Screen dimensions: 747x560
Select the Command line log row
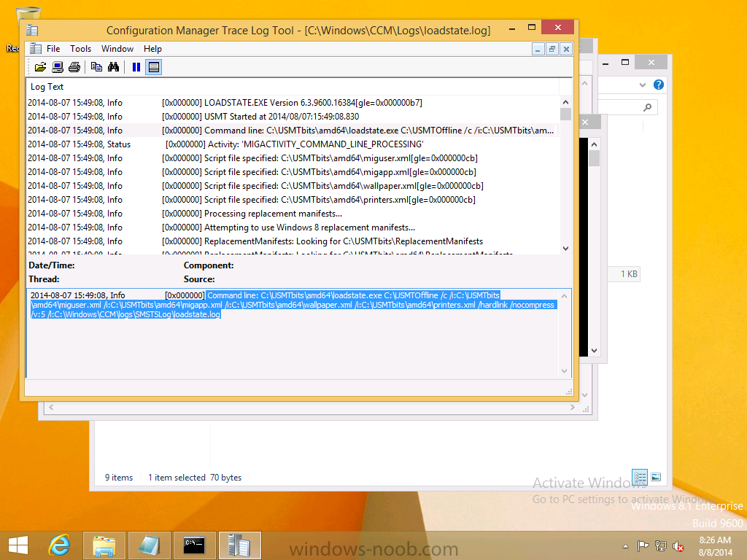click(x=293, y=131)
